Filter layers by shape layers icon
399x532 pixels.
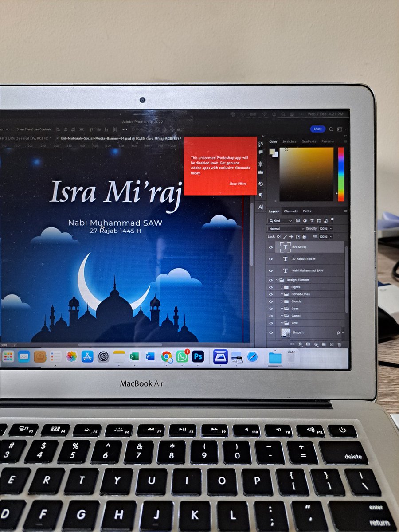(319, 221)
